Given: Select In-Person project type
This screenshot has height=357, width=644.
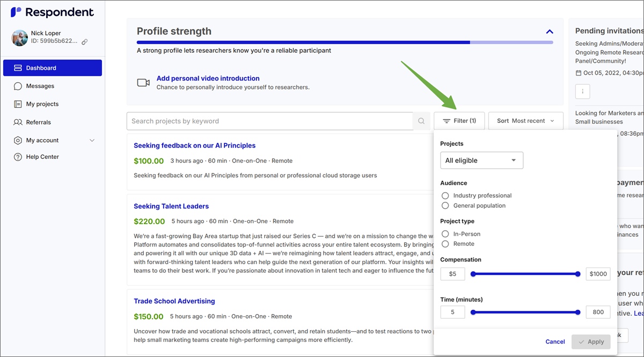Looking at the screenshot, I should [445, 234].
